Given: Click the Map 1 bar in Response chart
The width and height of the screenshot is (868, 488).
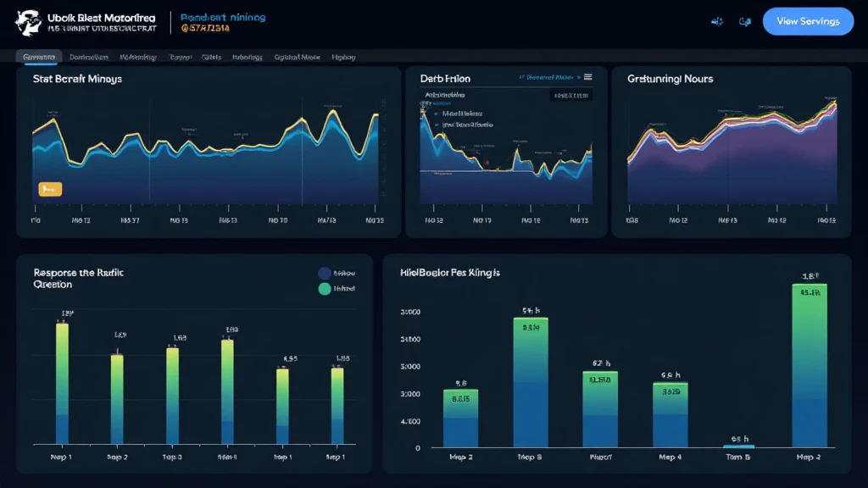Looking at the screenshot, I should click(x=62, y=383).
